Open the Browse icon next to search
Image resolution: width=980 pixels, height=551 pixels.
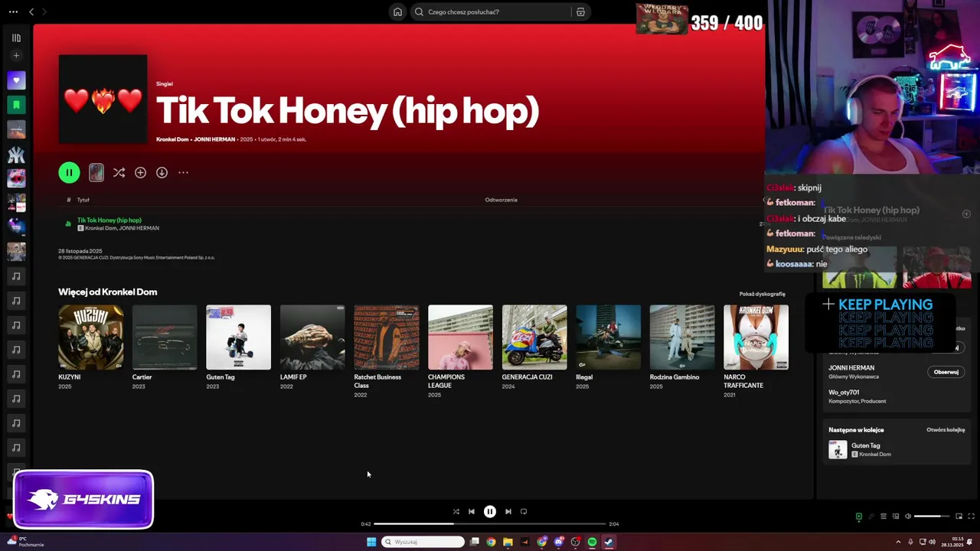point(580,11)
